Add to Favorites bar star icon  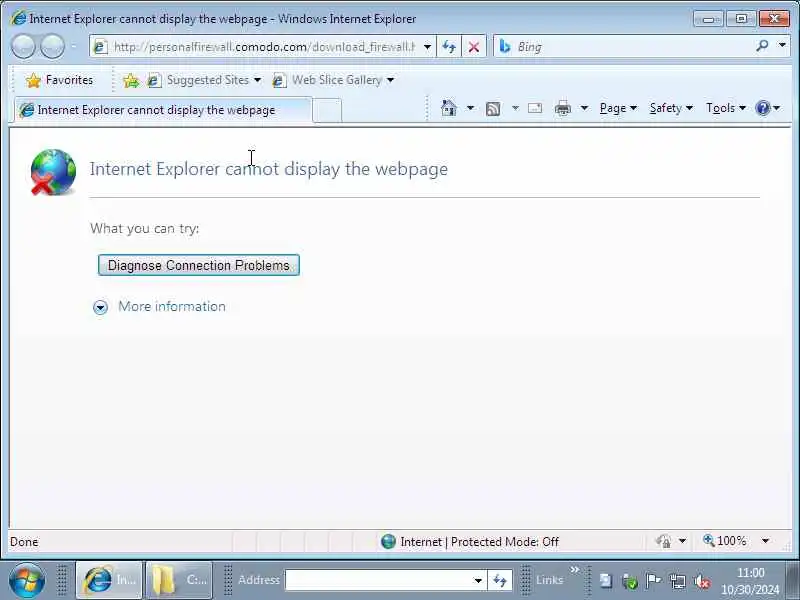[x=131, y=80]
